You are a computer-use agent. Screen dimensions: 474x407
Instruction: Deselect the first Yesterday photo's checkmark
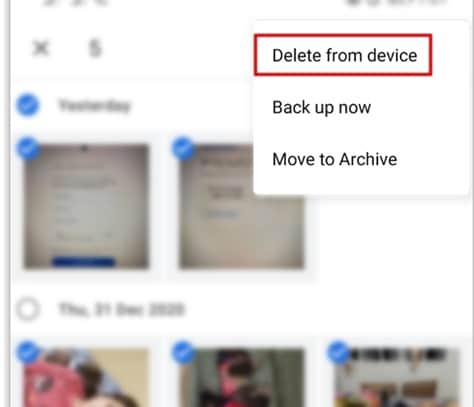pos(28,148)
